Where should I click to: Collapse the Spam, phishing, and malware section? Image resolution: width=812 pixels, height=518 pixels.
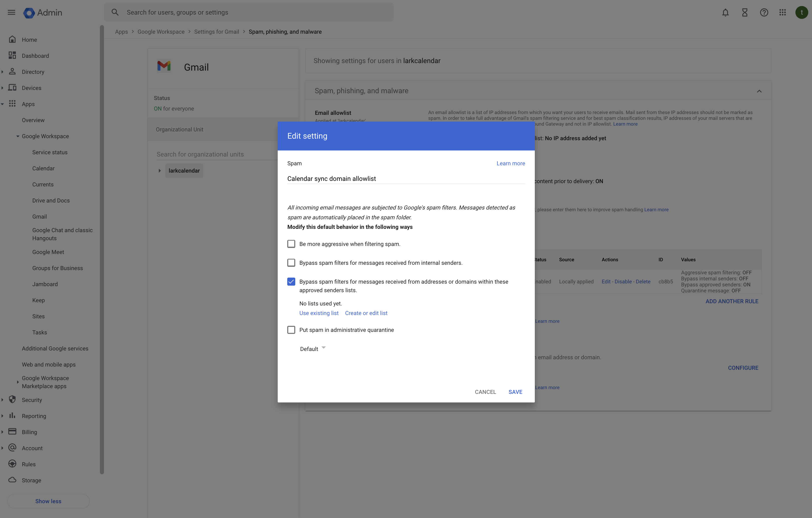tap(759, 91)
